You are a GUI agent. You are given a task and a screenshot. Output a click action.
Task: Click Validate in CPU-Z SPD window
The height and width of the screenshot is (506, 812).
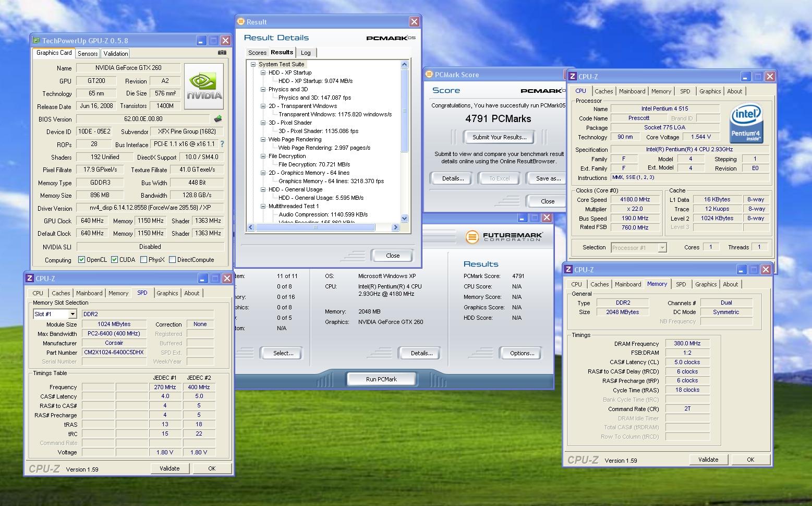pyautogui.click(x=169, y=468)
